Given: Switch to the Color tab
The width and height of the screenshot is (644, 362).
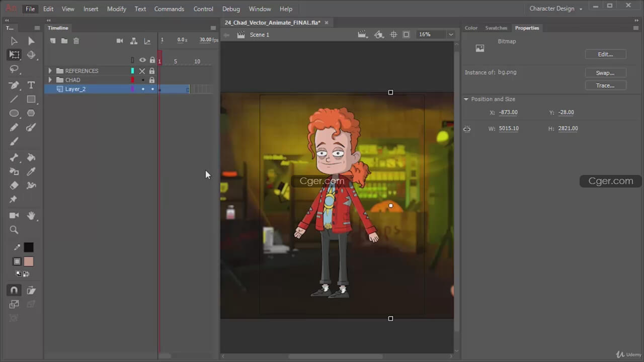Looking at the screenshot, I should (471, 28).
